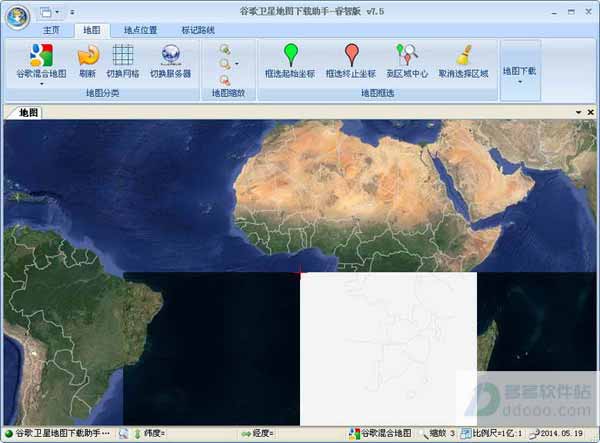Click the 纬度= status field

click(x=155, y=433)
